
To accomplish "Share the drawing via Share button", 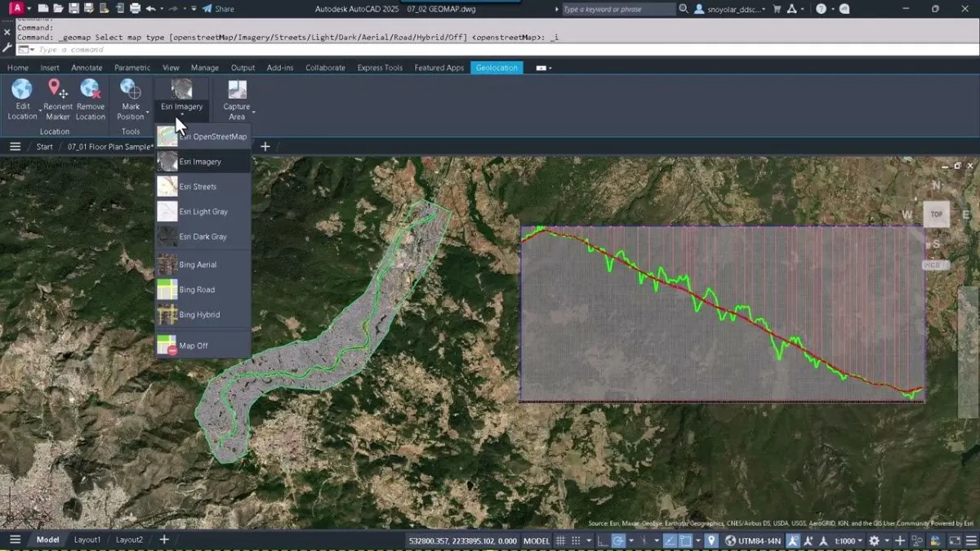I will (218, 9).
